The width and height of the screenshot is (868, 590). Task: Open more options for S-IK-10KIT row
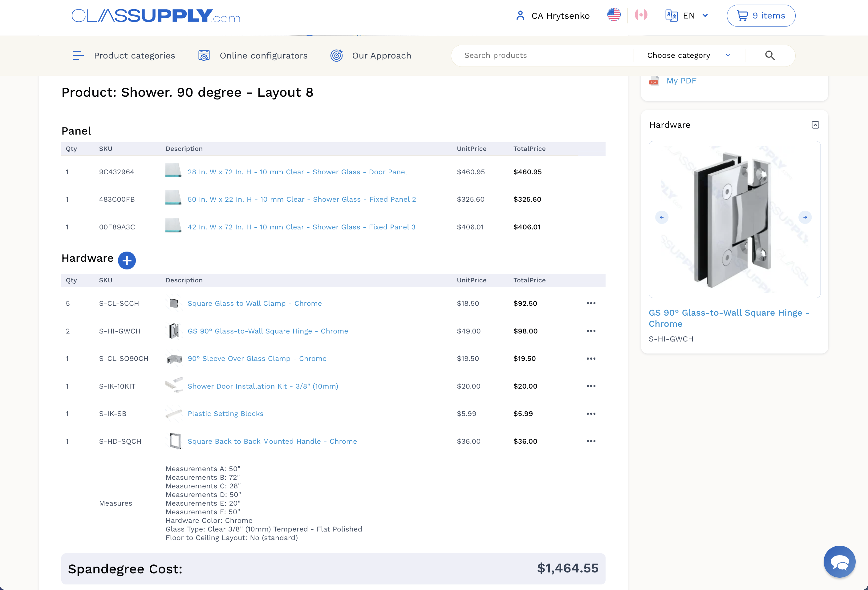tap(591, 386)
